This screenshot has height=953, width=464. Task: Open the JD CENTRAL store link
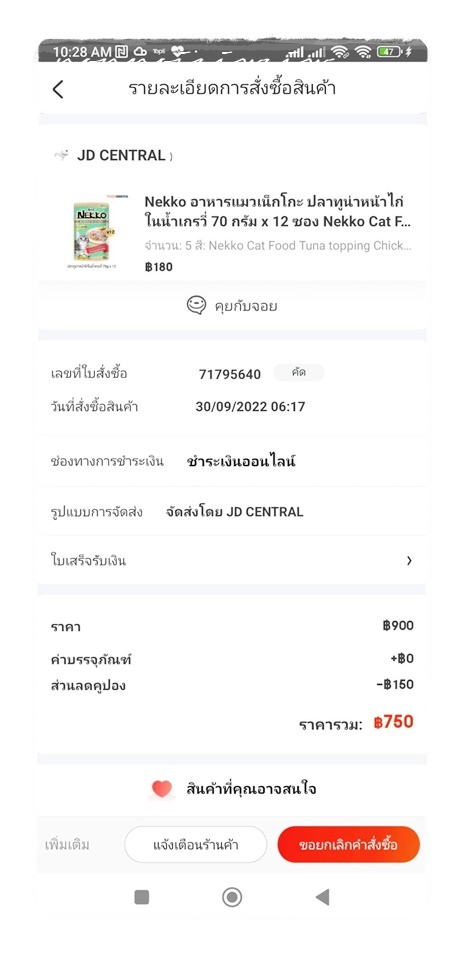[x=121, y=156]
